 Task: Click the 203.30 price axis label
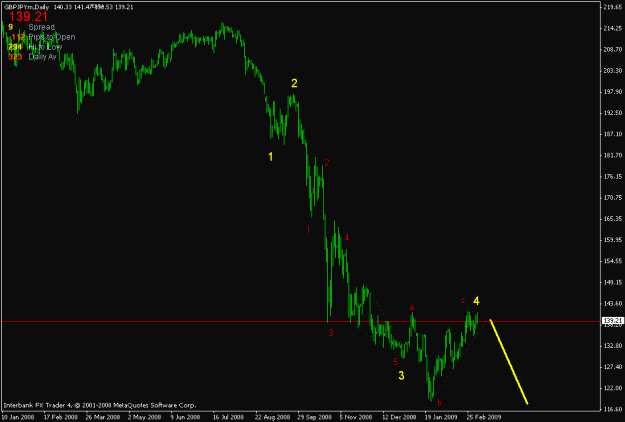pos(613,71)
